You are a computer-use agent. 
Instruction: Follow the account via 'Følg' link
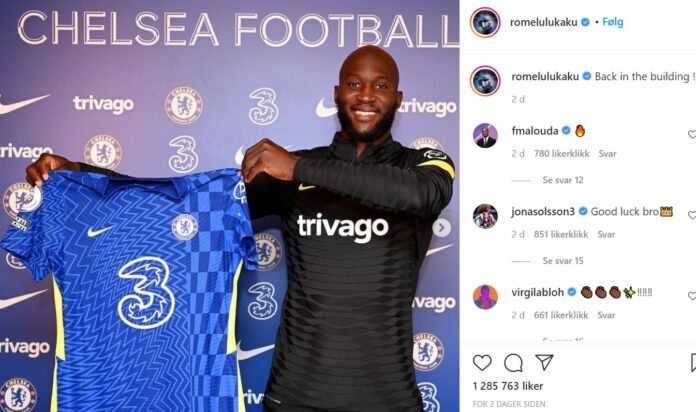[x=613, y=22]
